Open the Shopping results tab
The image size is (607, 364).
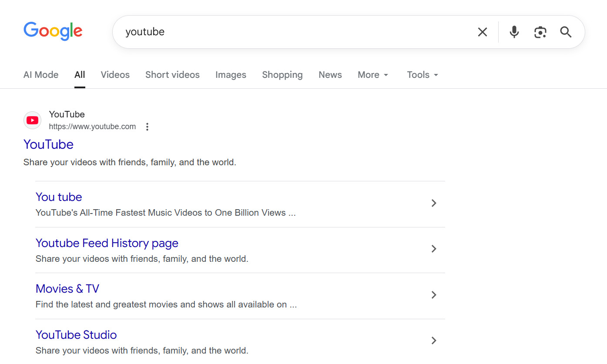point(282,74)
